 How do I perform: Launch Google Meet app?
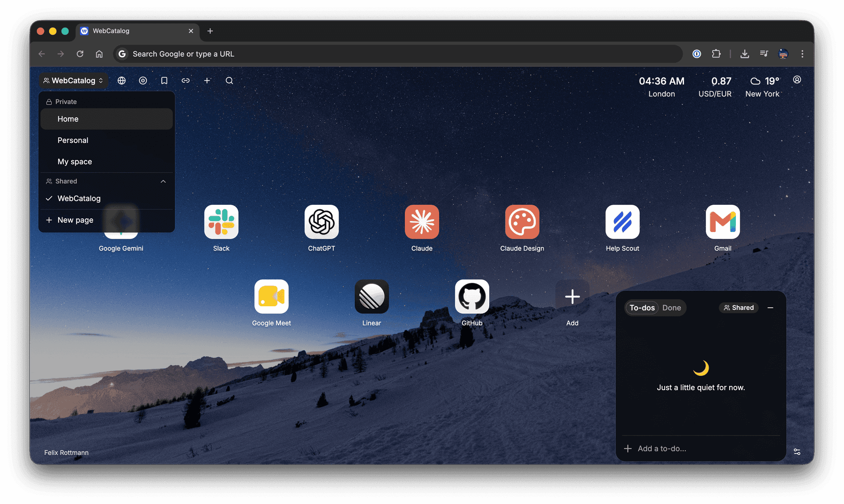click(271, 297)
